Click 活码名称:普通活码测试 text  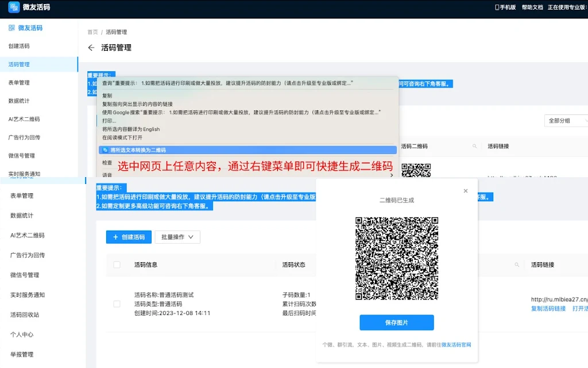click(164, 295)
